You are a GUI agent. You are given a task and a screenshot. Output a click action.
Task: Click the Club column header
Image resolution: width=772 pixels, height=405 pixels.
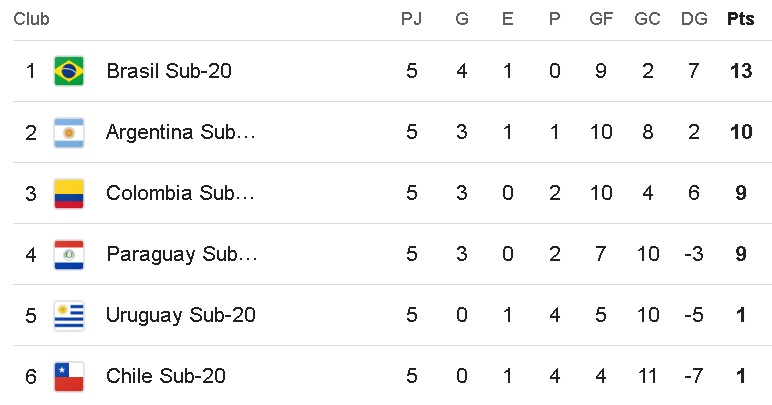pos(32,19)
